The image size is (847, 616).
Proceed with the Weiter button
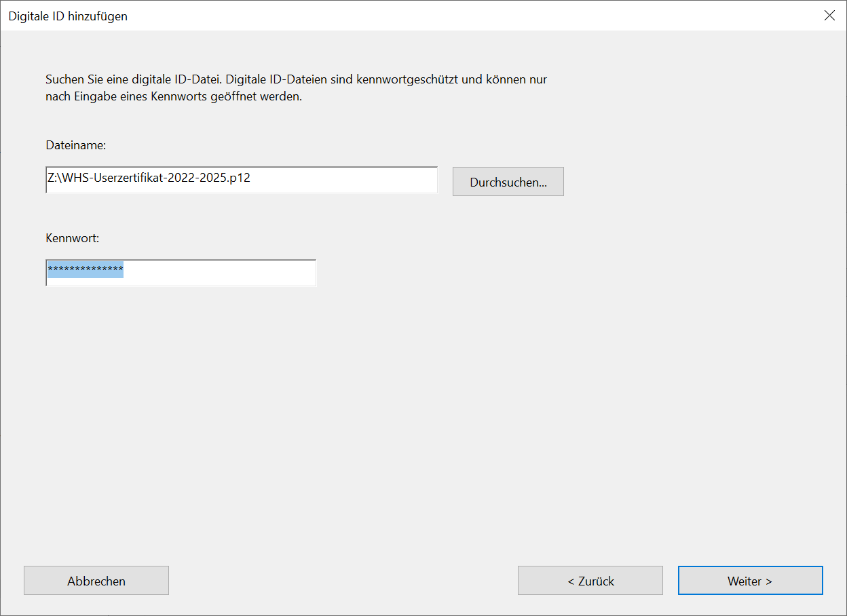click(x=750, y=581)
